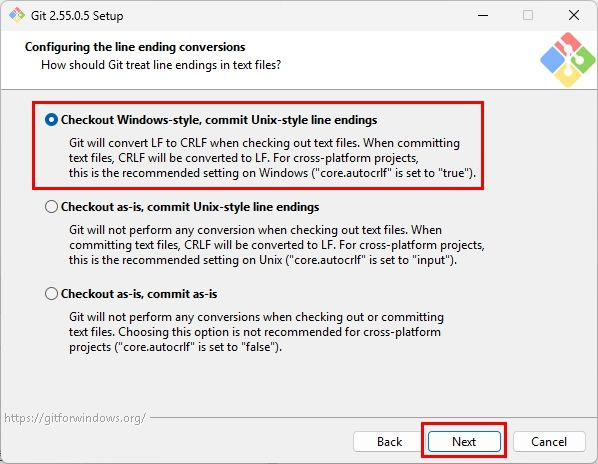This screenshot has height=464, width=598.
Task: Open the gitforwindows.org link
Action: tap(75, 418)
